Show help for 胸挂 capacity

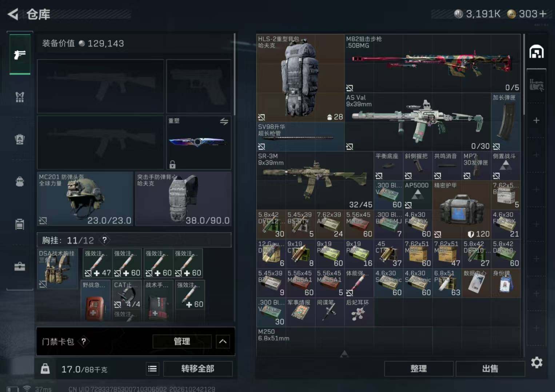tap(104, 240)
